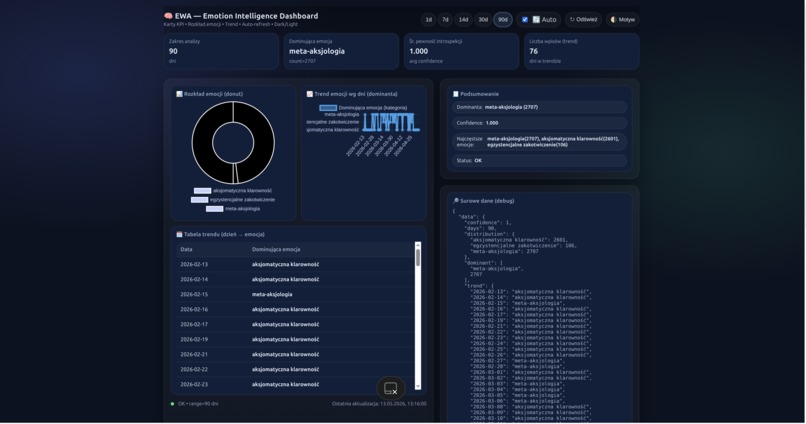
Task: Select the 7d range button
Action: click(445, 20)
